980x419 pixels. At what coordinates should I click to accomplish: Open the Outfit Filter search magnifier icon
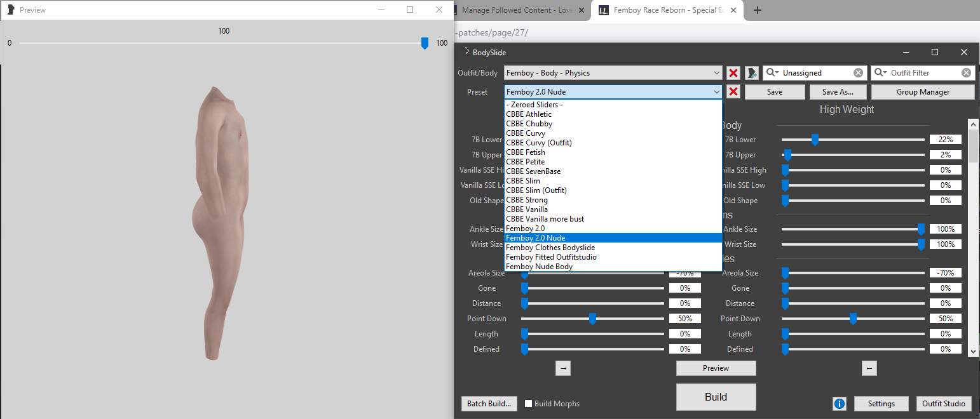pyautogui.click(x=880, y=73)
